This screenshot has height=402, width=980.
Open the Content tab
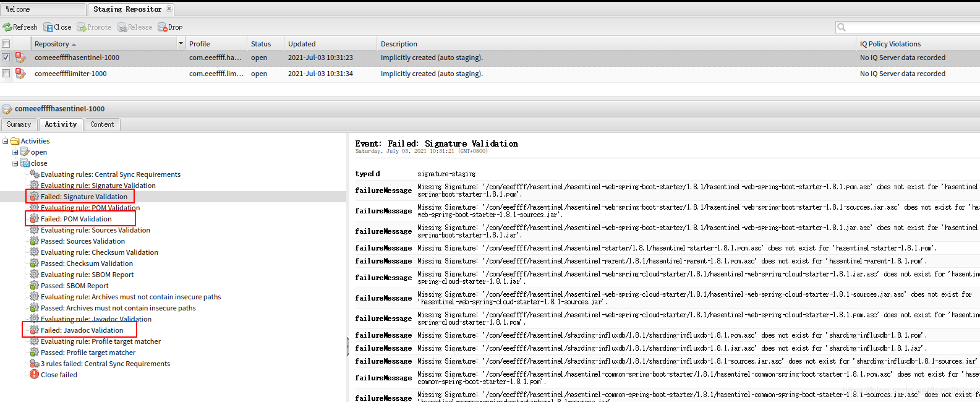tap(103, 124)
